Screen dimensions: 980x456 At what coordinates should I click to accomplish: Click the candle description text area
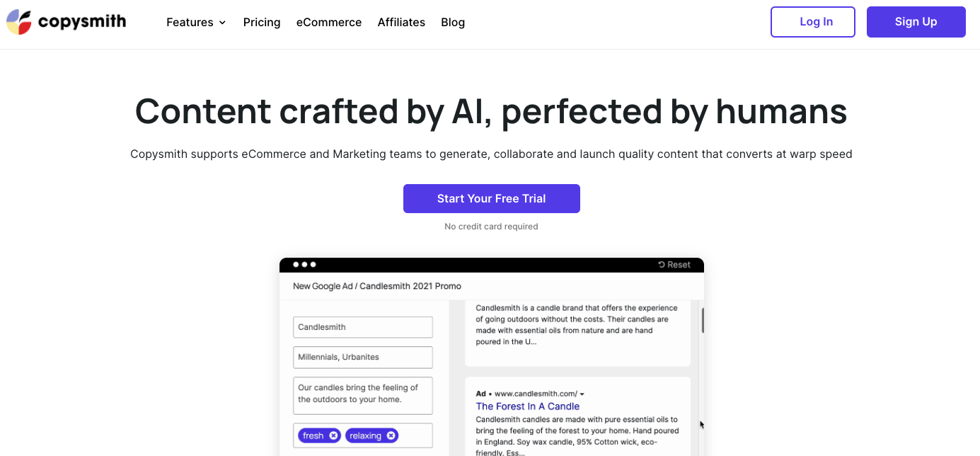[x=362, y=395]
